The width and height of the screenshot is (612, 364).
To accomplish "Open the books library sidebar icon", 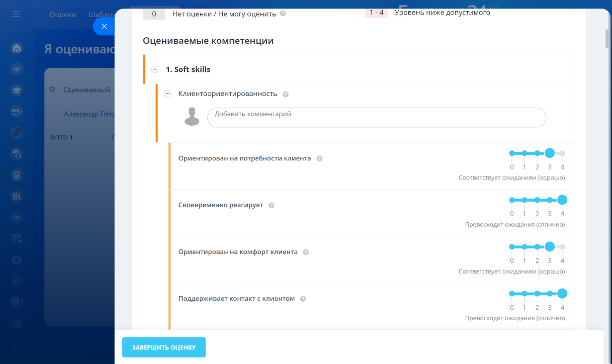I will [17, 196].
